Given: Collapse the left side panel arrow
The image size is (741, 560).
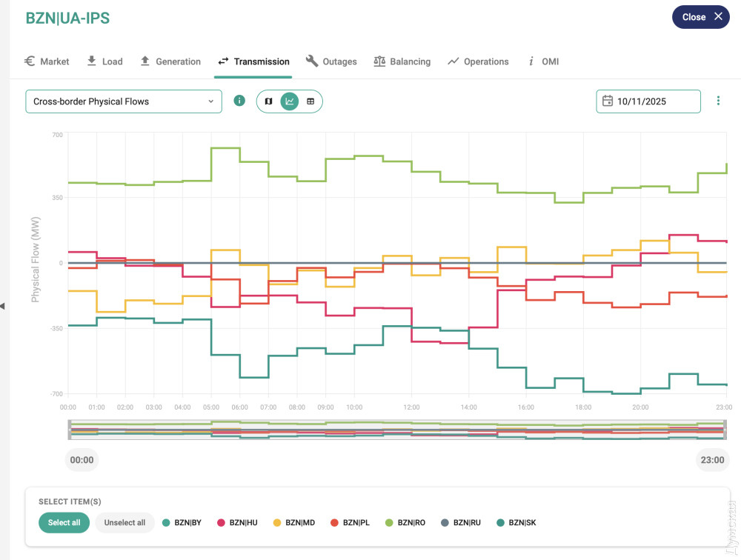Looking at the screenshot, I should (x=2, y=305).
